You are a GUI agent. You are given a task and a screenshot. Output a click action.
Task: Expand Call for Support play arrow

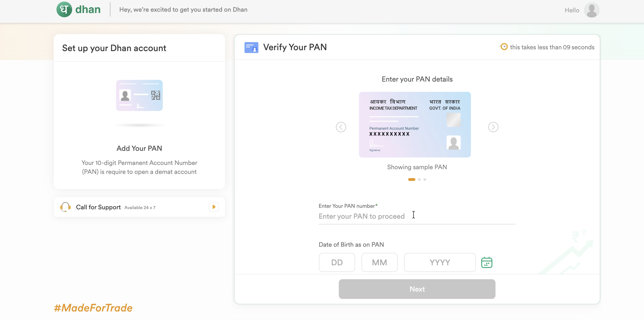213,207
